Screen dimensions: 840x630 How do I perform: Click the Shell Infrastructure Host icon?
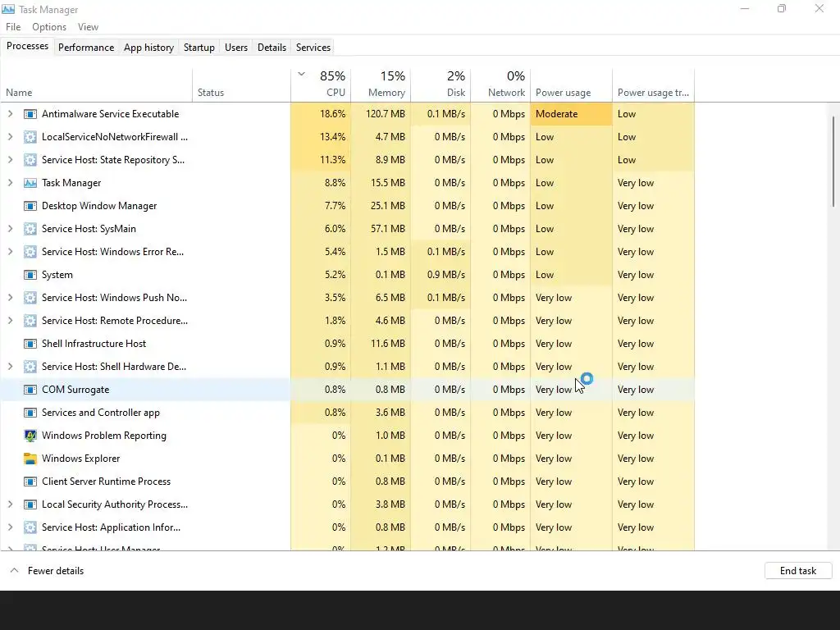pyautogui.click(x=30, y=344)
